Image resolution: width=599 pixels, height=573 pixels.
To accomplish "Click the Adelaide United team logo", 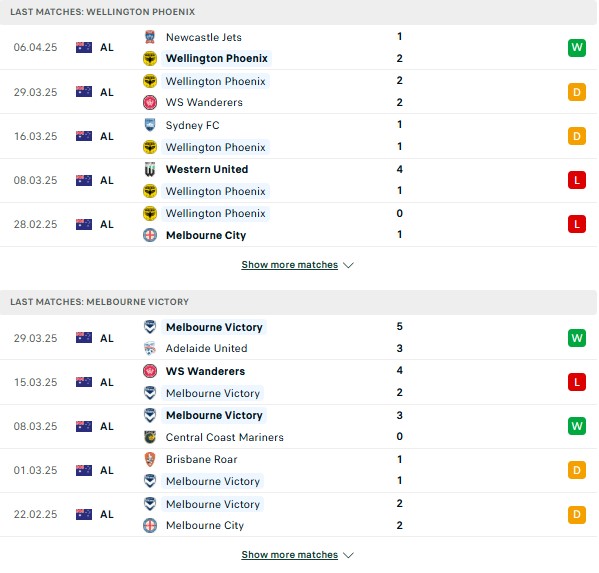I will pos(150,348).
